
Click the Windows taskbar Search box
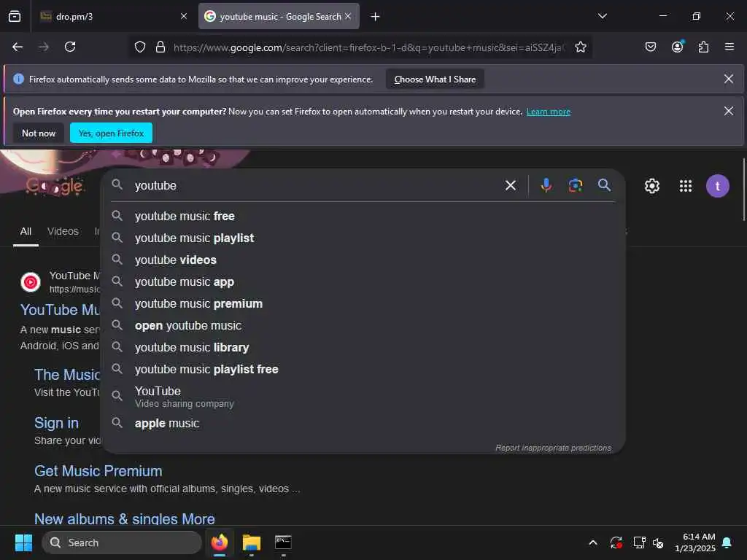(x=122, y=542)
